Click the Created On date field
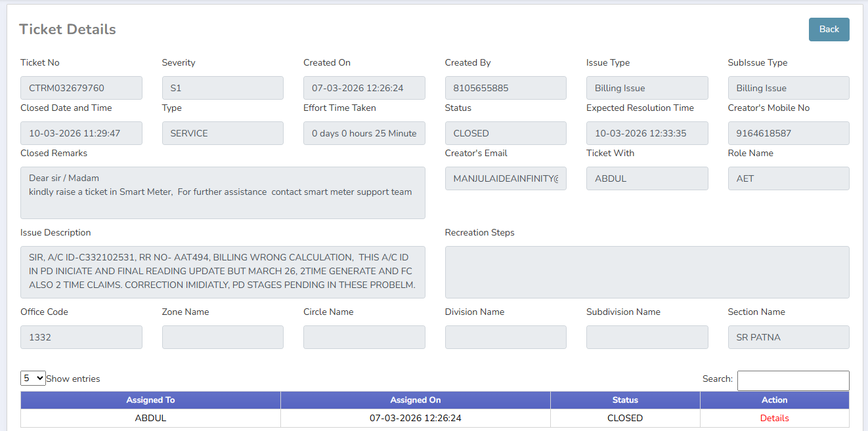Image resolution: width=868 pixels, height=431 pixels. (364, 88)
